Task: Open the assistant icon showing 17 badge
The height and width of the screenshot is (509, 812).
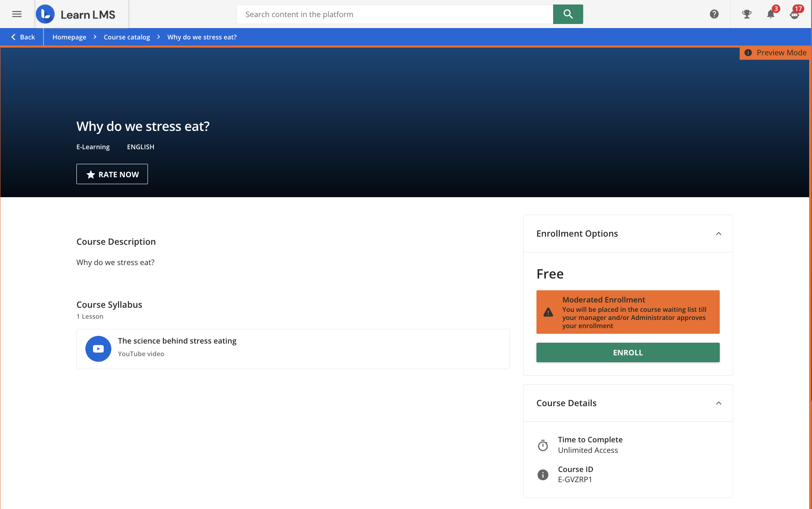Action: tap(795, 15)
